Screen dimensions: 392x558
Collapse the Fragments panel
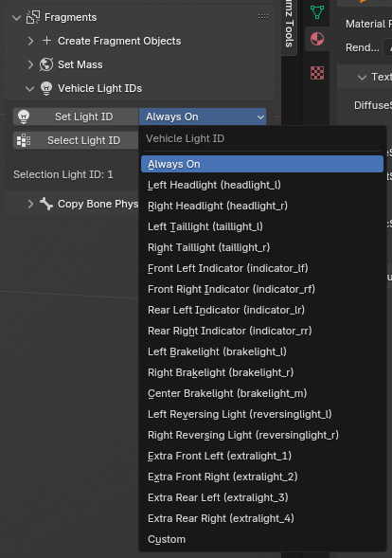point(16,17)
